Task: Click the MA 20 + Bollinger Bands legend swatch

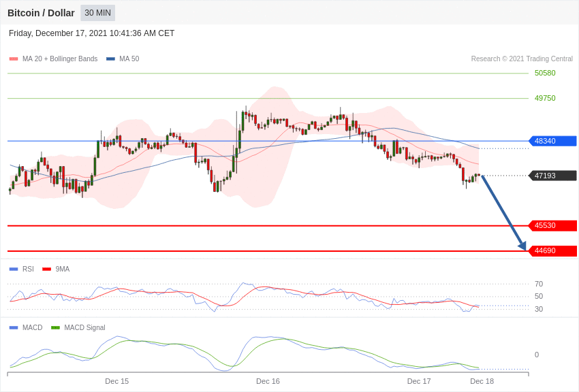Action: coord(14,59)
